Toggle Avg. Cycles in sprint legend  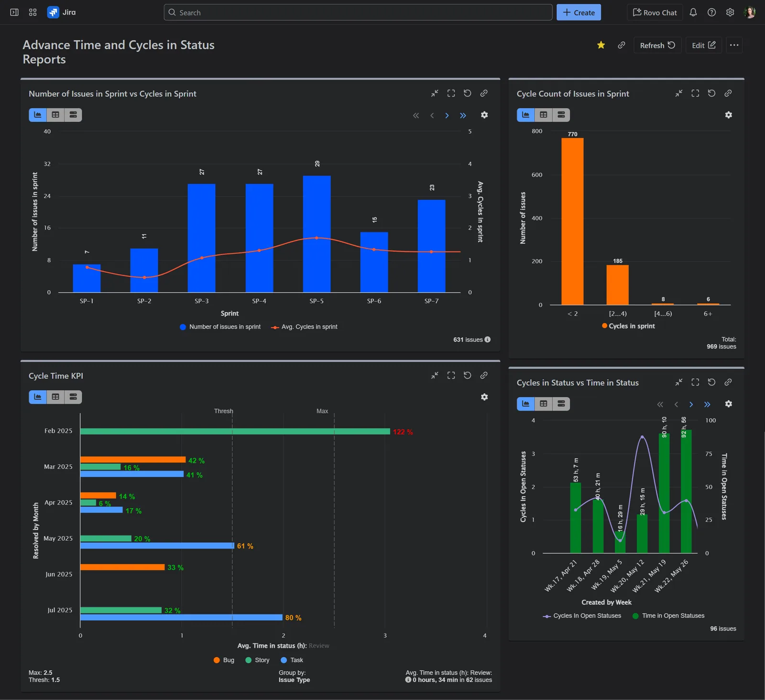pyautogui.click(x=304, y=327)
